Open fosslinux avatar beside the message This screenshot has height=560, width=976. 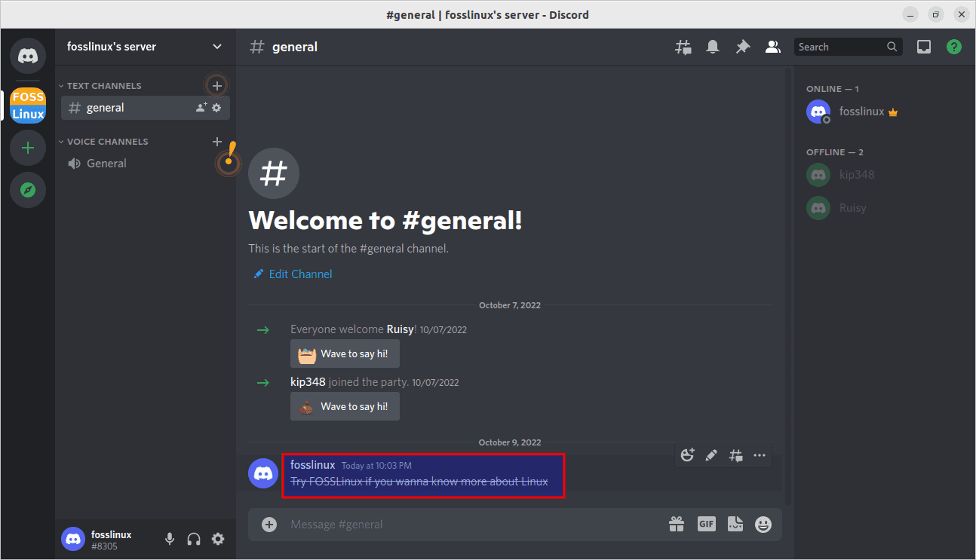coord(263,473)
